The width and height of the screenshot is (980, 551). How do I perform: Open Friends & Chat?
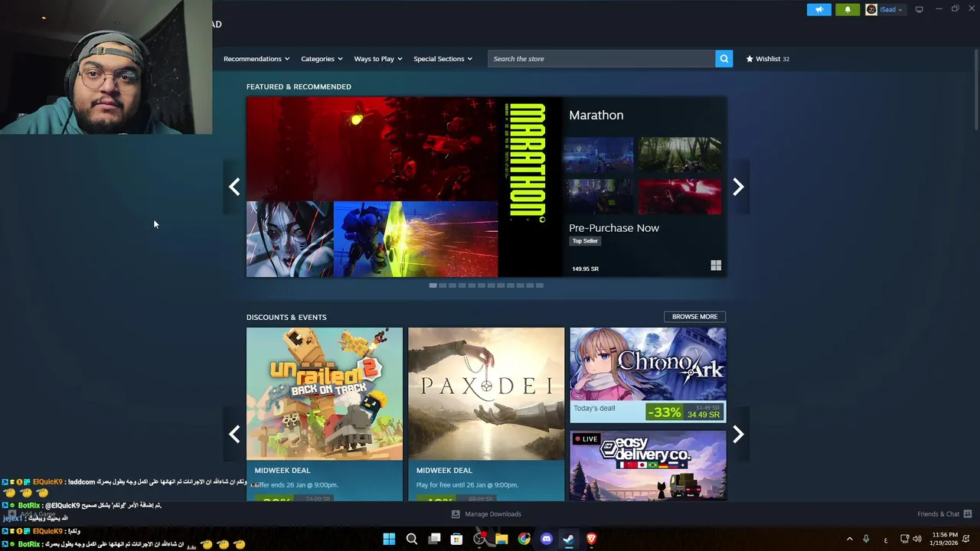944,514
